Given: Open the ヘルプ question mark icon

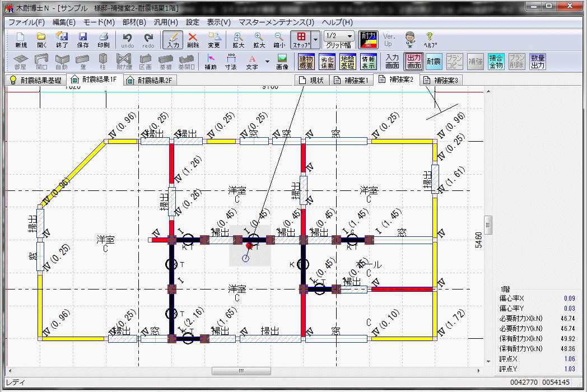Looking at the screenshot, I should [430, 40].
